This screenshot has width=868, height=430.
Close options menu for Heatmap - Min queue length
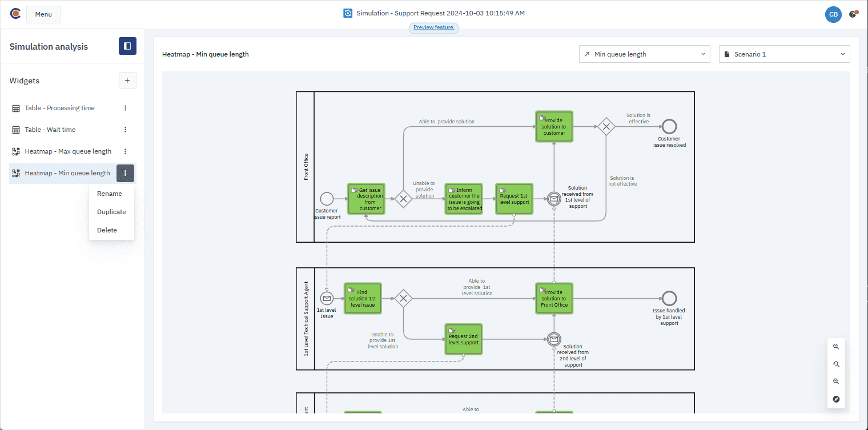click(126, 173)
